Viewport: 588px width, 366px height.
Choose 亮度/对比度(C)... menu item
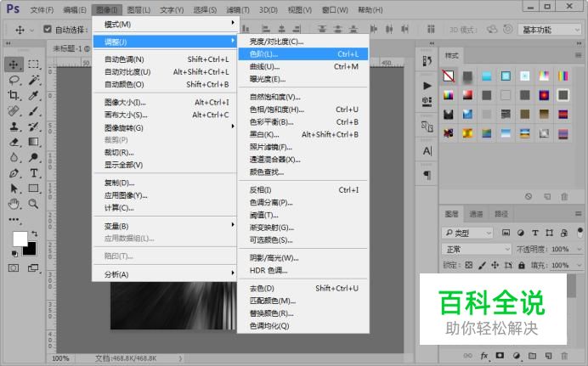[x=303, y=42]
